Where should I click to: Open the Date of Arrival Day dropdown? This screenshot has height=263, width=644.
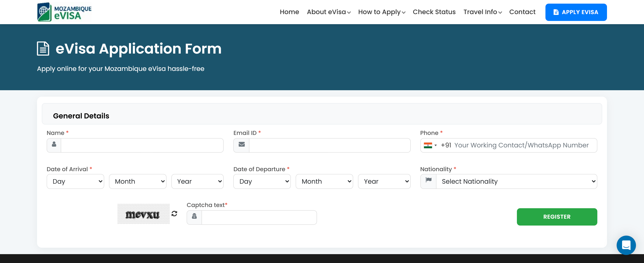pos(75,181)
